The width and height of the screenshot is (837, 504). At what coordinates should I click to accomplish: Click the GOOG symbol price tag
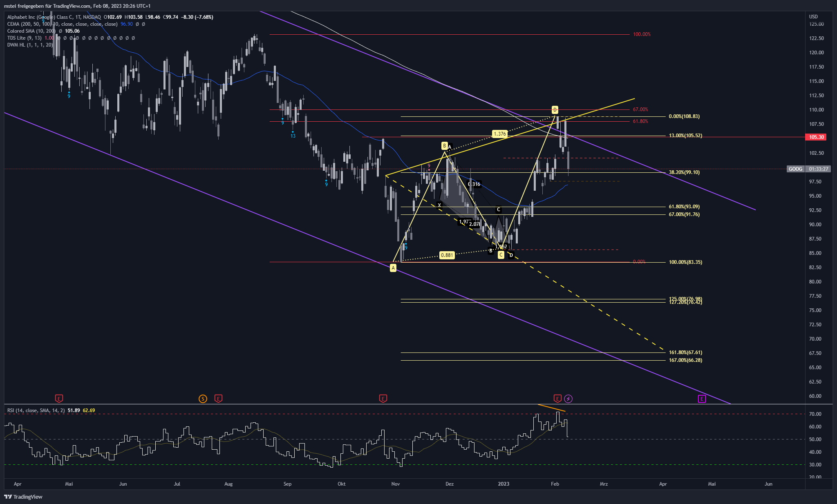(x=795, y=169)
